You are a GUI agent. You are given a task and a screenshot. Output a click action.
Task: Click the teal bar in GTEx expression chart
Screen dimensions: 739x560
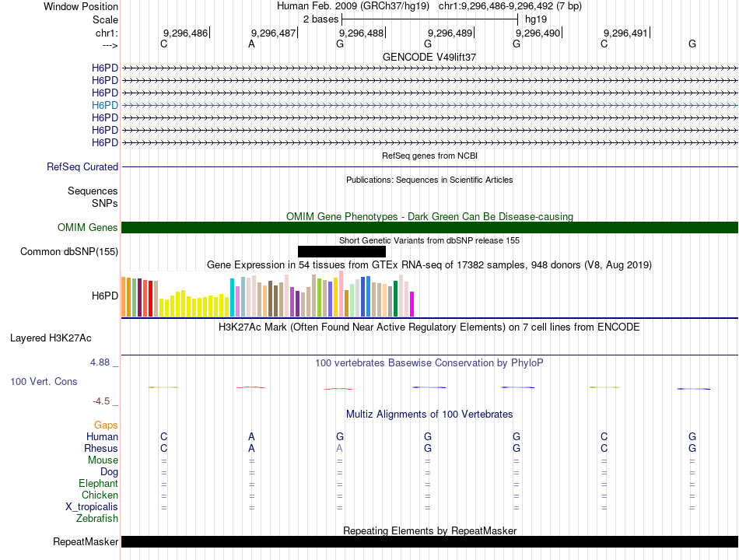[233, 297]
